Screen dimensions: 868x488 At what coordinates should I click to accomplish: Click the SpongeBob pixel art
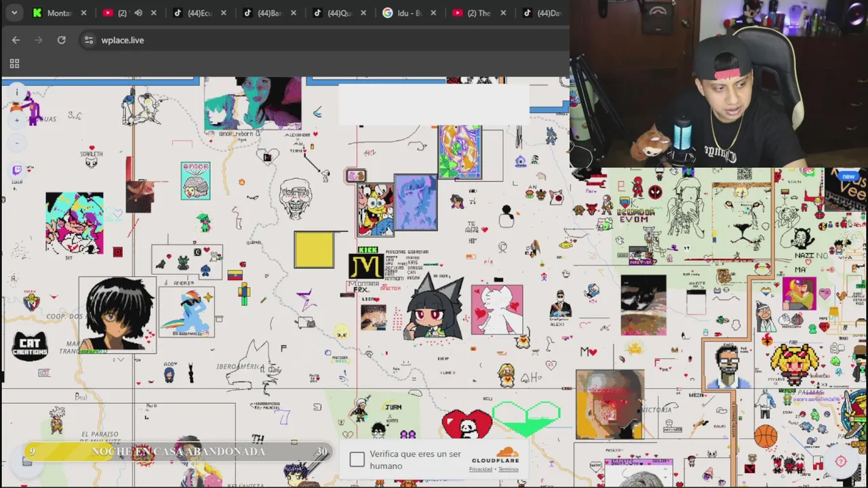[376, 209]
